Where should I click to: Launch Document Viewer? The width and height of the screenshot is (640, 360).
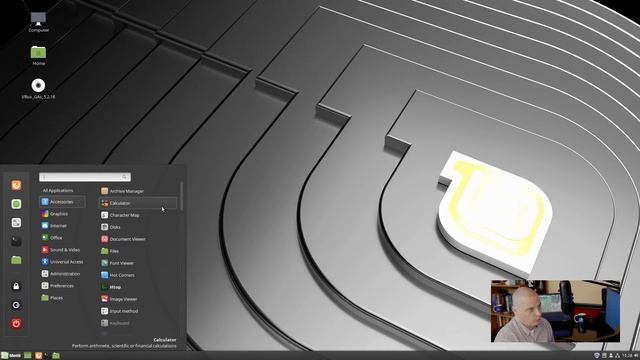(138, 239)
